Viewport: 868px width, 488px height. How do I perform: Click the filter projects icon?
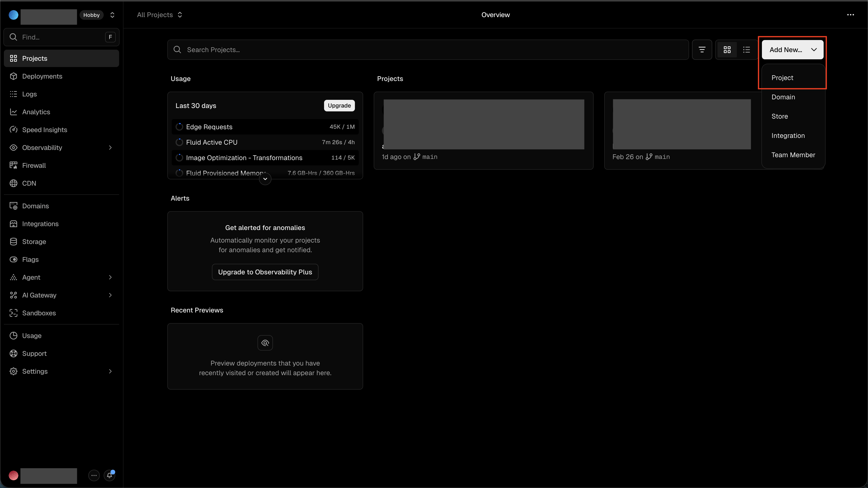(702, 49)
